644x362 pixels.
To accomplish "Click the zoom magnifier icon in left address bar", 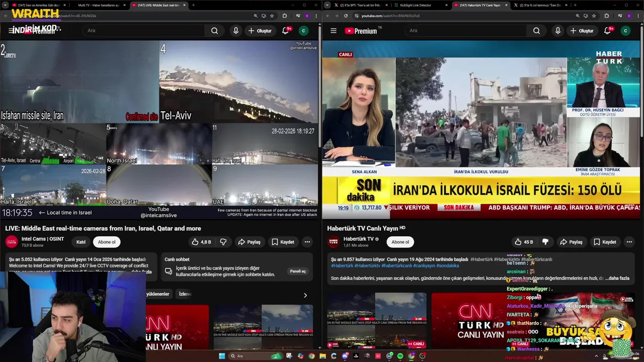I will click(x=256, y=16).
